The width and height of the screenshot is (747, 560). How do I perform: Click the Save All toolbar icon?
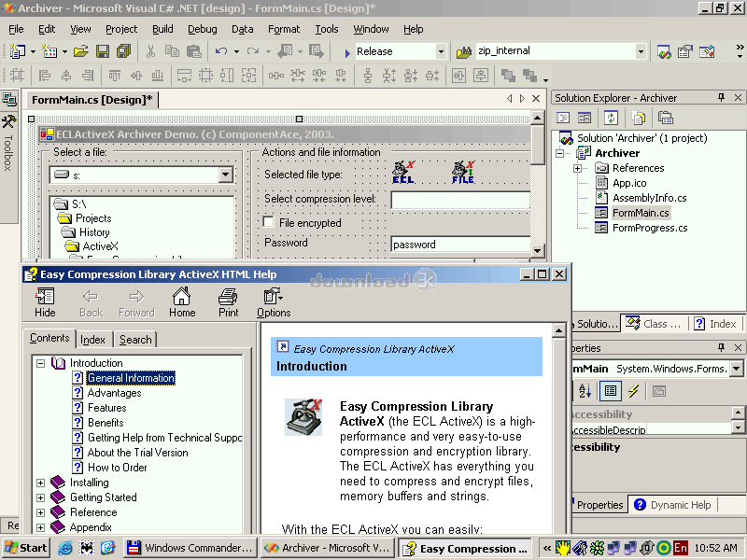pyautogui.click(x=124, y=51)
